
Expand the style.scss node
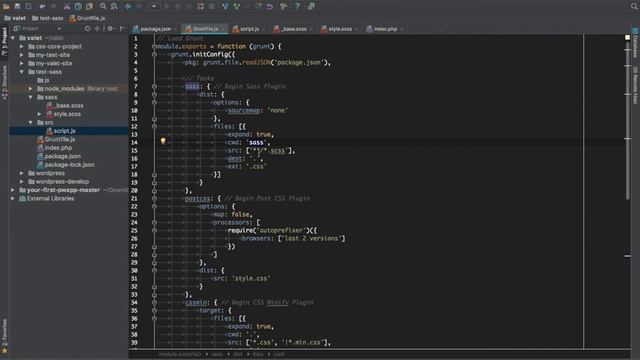[x=40, y=114]
